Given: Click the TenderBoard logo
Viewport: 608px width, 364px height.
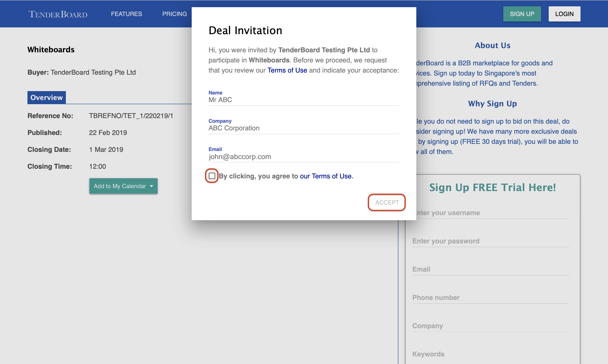Looking at the screenshot, I should click(x=58, y=14).
